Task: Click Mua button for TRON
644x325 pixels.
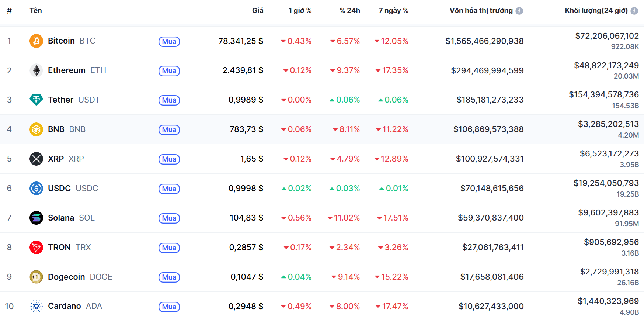Action: pos(169,248)
